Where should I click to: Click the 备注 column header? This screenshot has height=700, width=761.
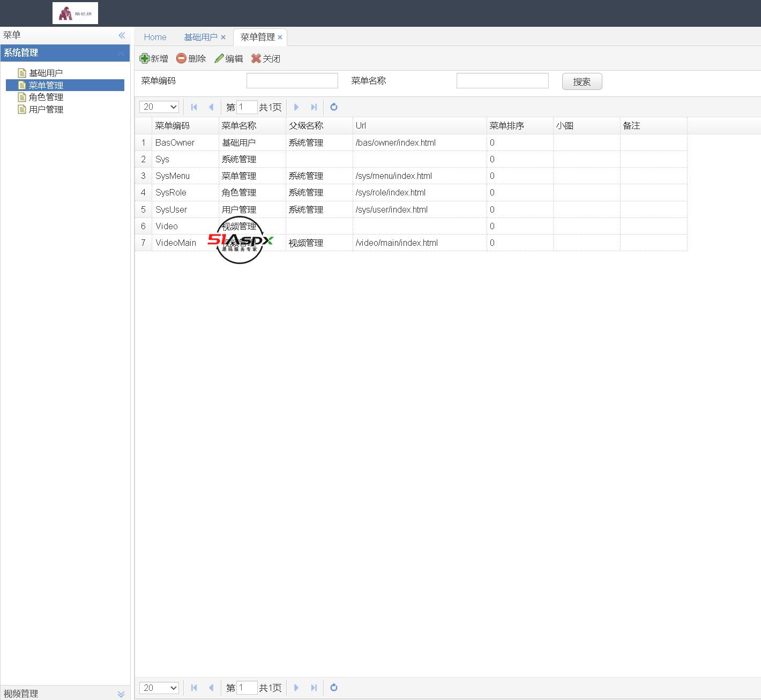pyautogui.click(x=654, y=126)
